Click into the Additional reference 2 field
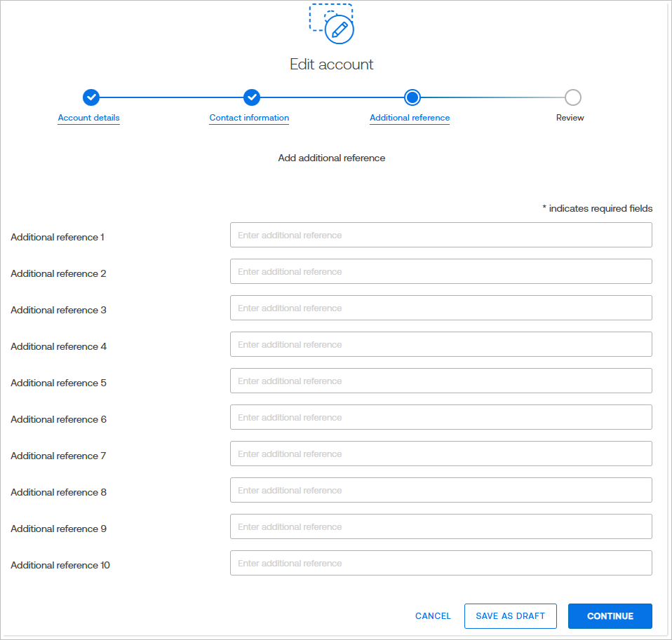This screenshot has height=640, width=672. click(x=441, y=272)
